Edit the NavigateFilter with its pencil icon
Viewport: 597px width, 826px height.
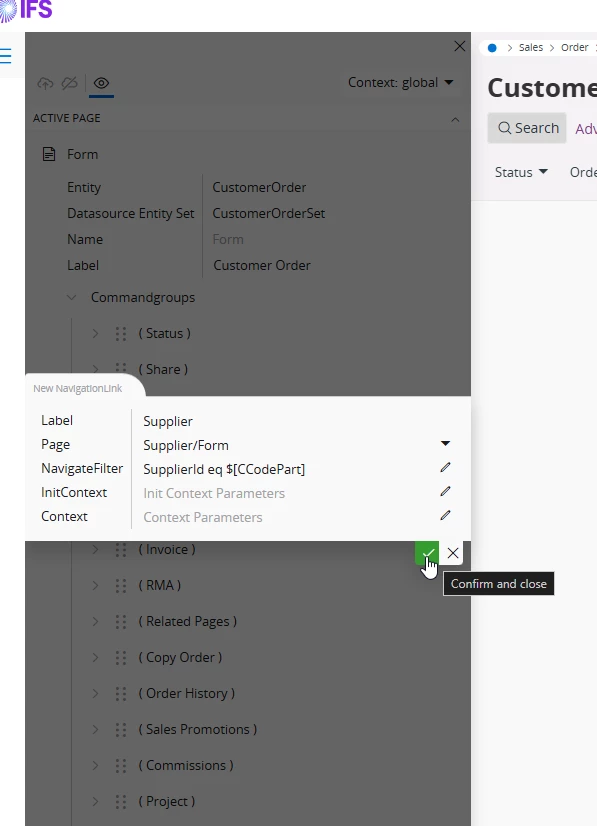point(445,468)
